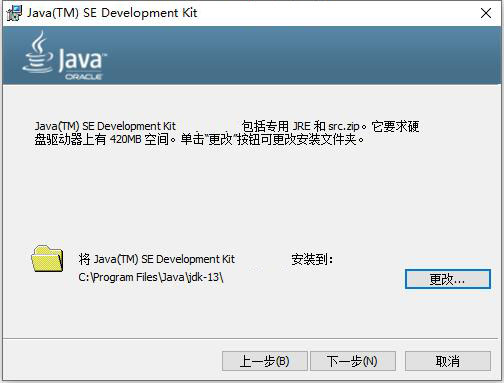Click the 安装到: label
This screenshot has width=504, height=383.
(x=312, y=259)
